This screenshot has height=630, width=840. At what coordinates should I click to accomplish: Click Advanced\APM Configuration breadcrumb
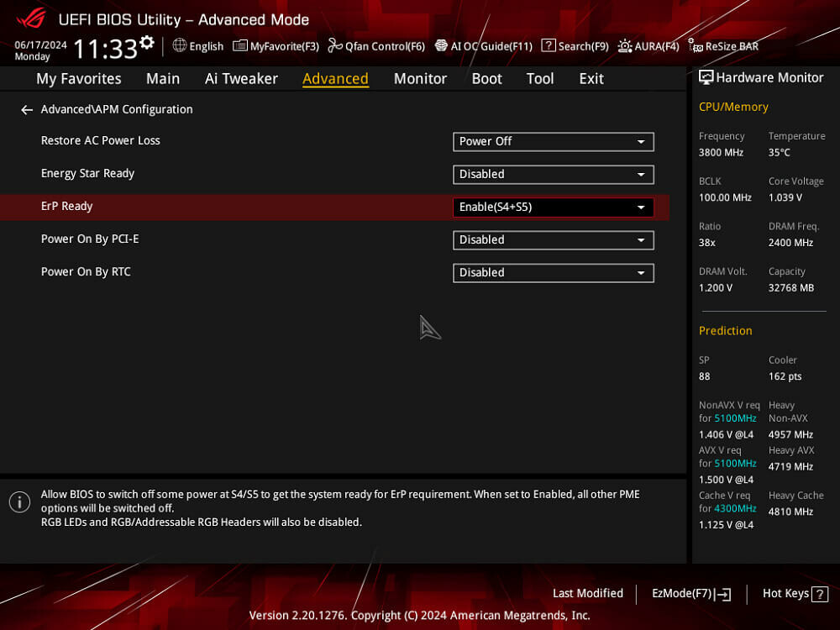point(117,109)
